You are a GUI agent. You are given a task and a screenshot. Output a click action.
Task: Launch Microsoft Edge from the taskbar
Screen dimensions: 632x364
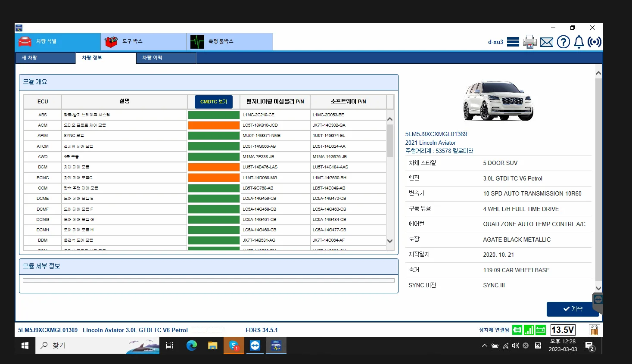coord(191,345)
